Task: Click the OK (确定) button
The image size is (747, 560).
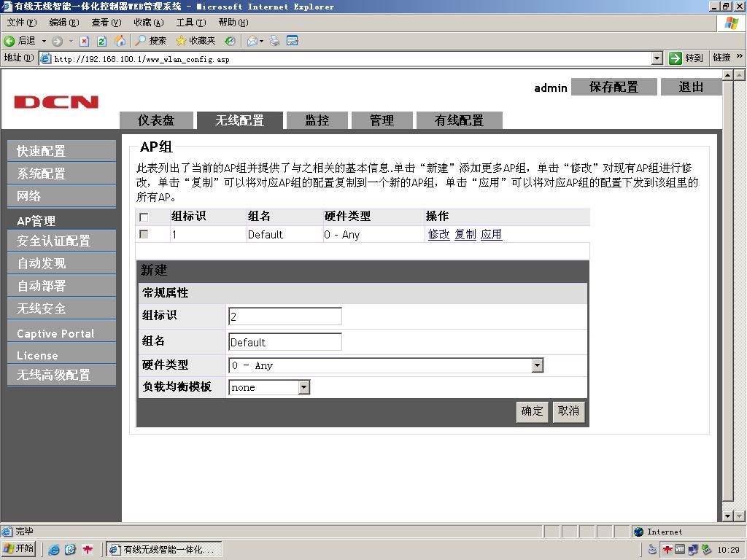Action: tap(532, 411)
